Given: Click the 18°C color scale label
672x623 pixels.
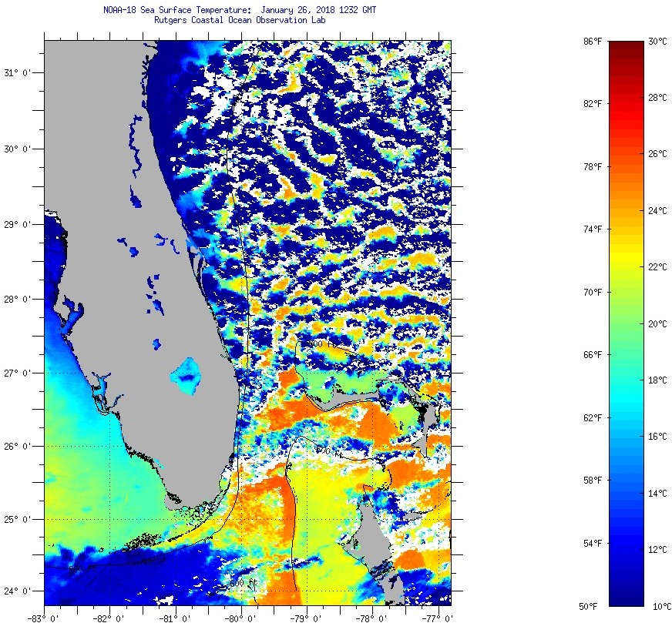Looking at the screenshot, I should coord(657,380).
